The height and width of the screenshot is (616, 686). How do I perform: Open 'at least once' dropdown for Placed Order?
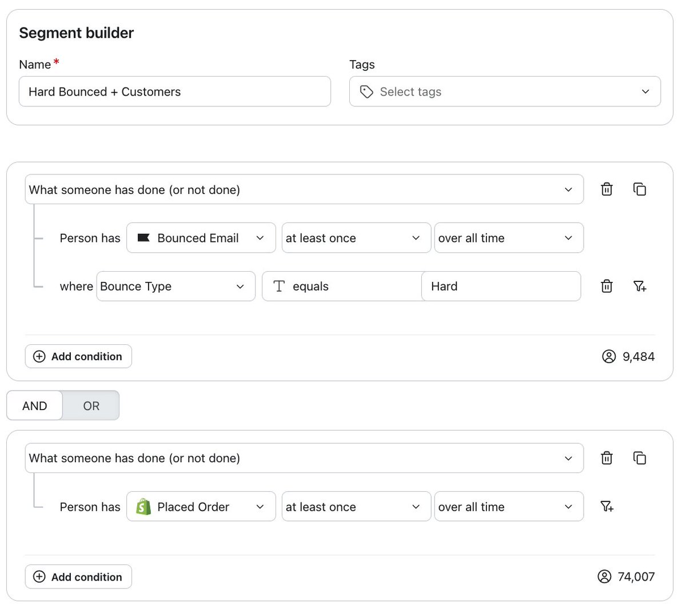click(x=356, y=506)
